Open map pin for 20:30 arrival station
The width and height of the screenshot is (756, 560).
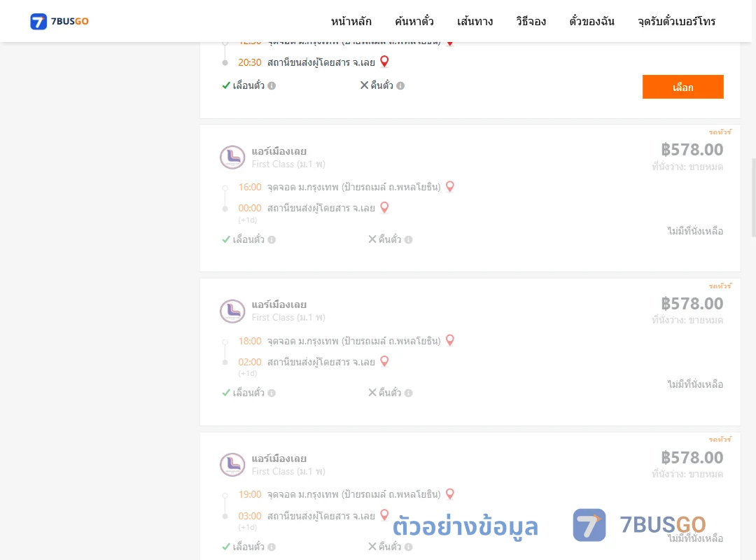pos(384,62)
